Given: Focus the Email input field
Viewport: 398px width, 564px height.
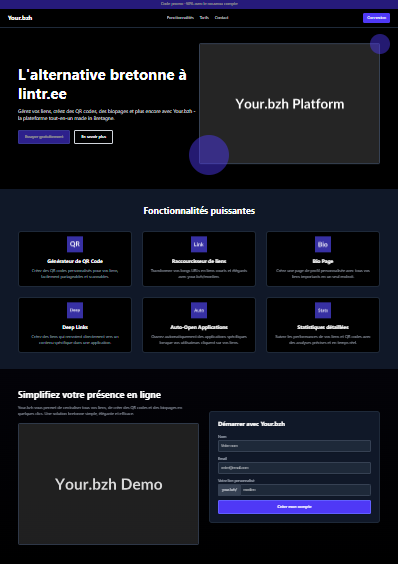Looking at the screenshot, I should click(x=294, y=468).
